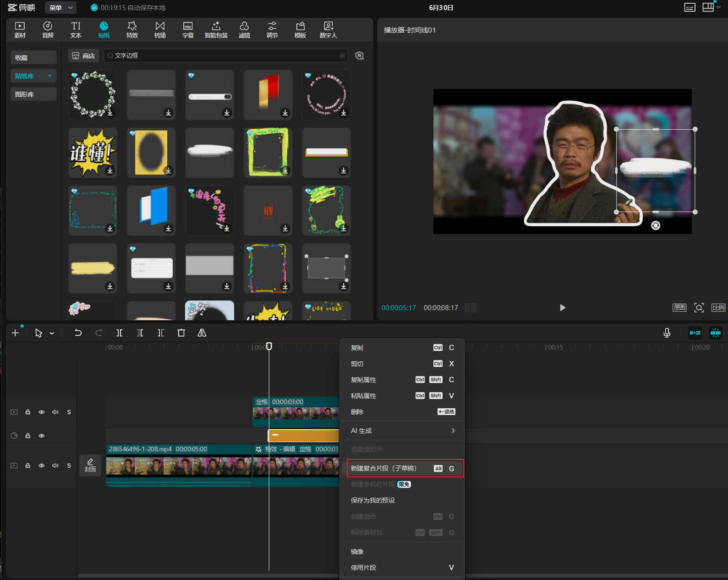Expand the 菜单 dropdown menu

61,8
